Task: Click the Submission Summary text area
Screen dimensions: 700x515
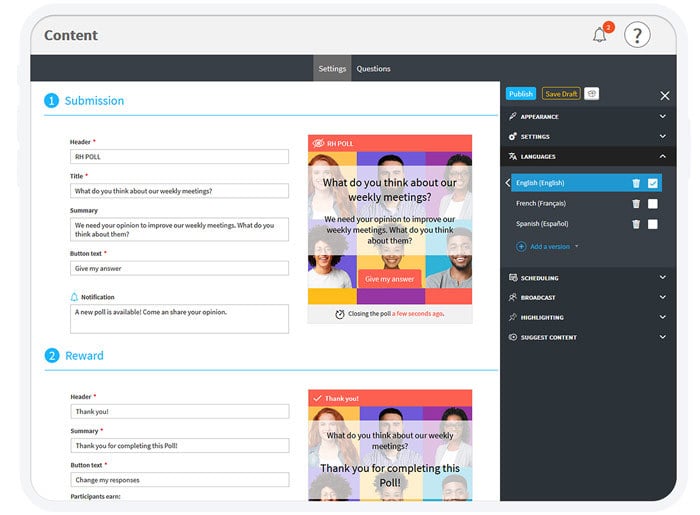Action: coord(179,229)
